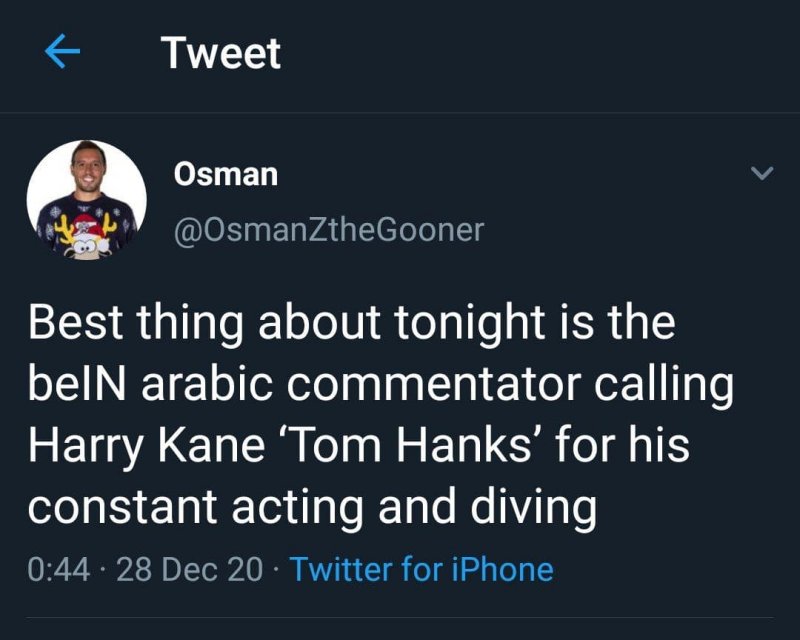
Task: Tap the line 'Best thing about tonight is the'
Action: pos(351,325)
